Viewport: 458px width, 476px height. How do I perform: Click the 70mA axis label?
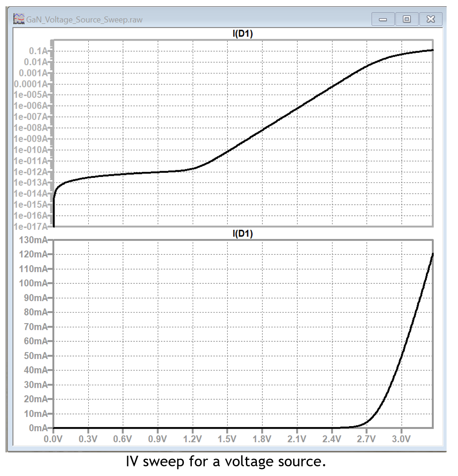36,327
